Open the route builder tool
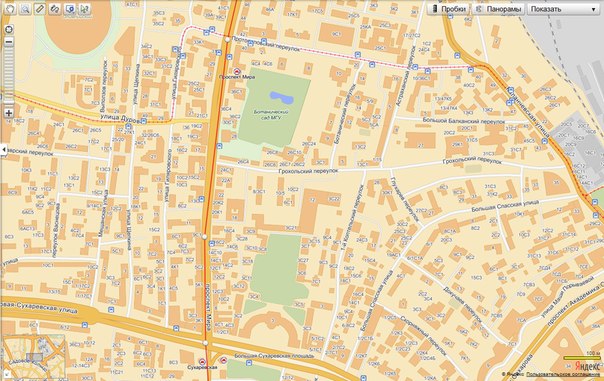The image size is (604, 381). (x=55, y=8)
